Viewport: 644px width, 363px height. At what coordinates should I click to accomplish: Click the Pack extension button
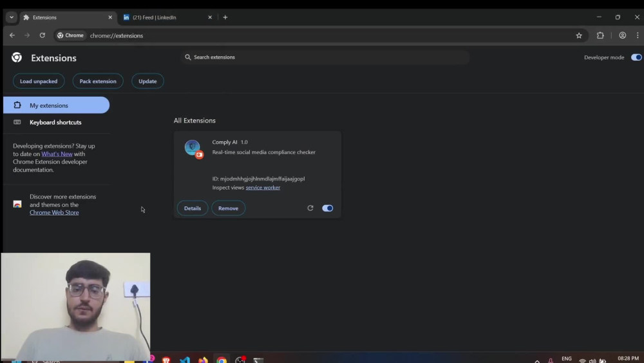click(x=98, y=81)
